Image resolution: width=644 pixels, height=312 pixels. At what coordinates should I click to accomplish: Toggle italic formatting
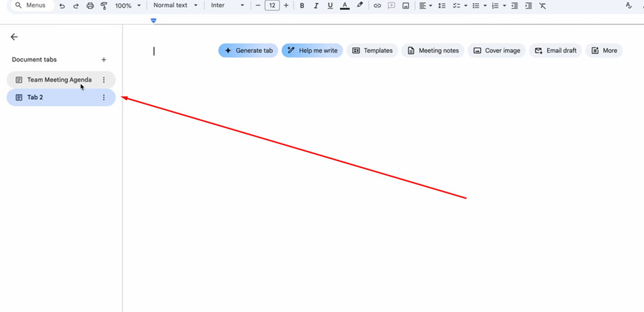pyautogui.click(x=316, y=6)
